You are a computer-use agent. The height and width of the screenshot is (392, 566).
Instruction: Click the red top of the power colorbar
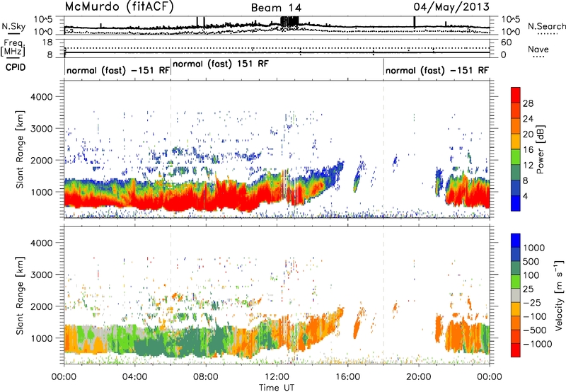tap(516, 95)
